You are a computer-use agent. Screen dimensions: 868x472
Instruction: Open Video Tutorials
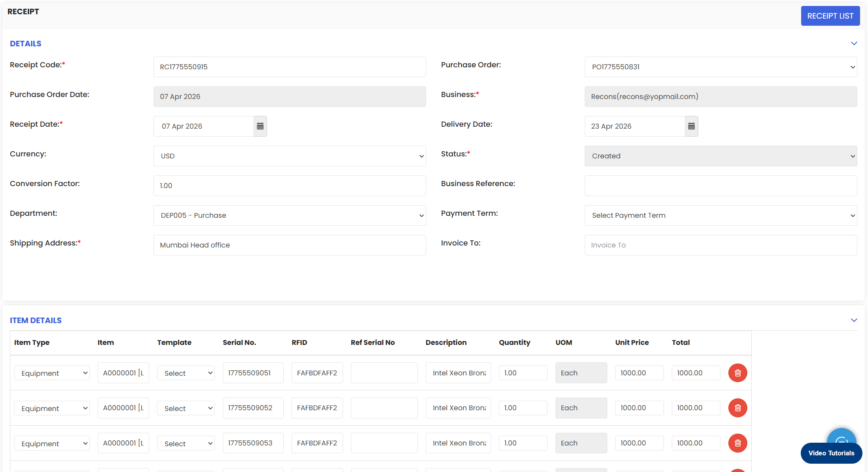coord(831,453)
